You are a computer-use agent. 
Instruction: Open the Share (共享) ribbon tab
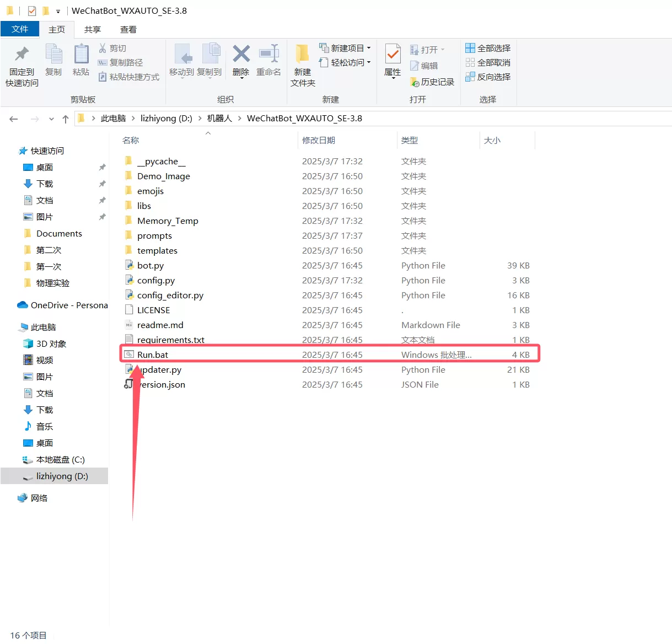tap(93, 29)
